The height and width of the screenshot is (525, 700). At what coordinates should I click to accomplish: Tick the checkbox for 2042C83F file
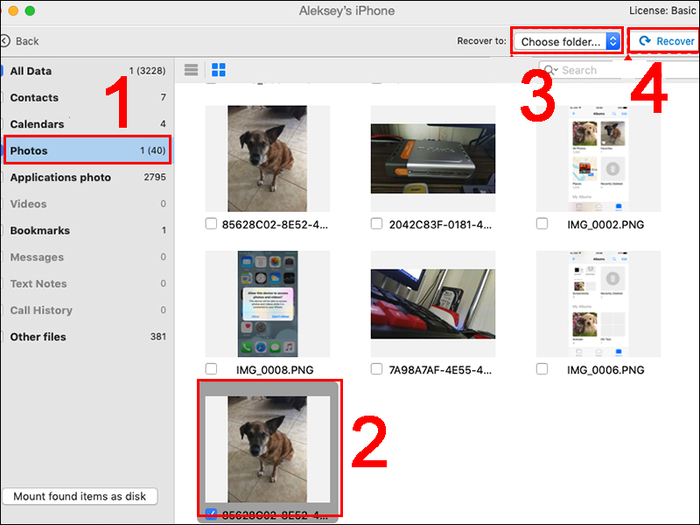pos(376,223)
